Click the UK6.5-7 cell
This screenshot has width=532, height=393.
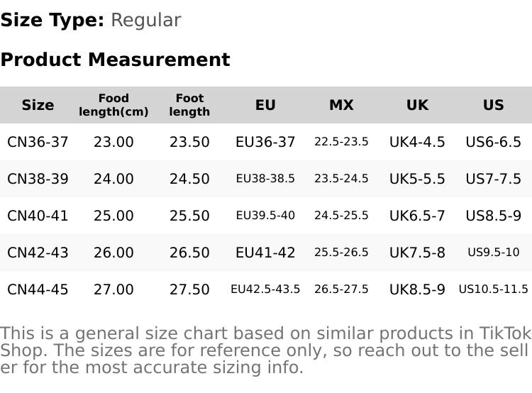(417, 216)
